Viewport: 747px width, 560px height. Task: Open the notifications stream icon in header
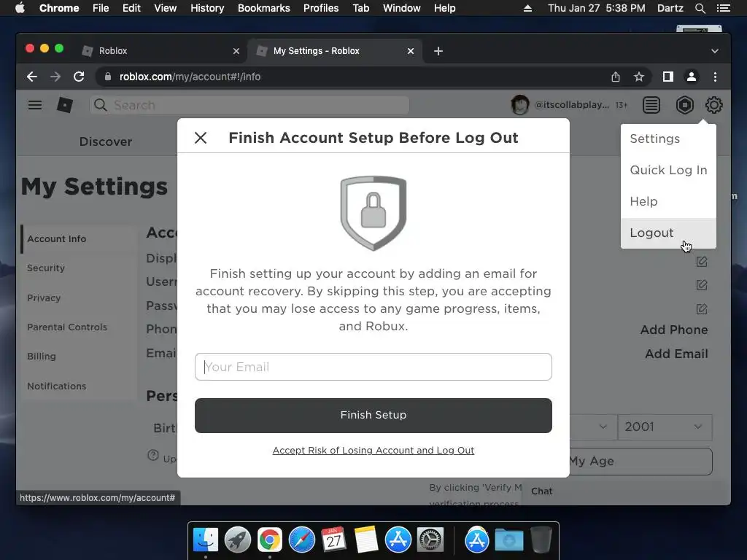(651, 105)
